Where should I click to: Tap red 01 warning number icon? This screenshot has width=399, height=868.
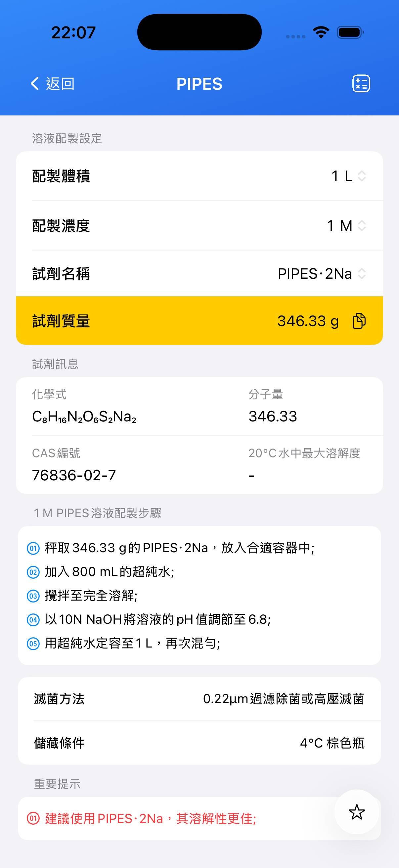click(x=33, y=818)
